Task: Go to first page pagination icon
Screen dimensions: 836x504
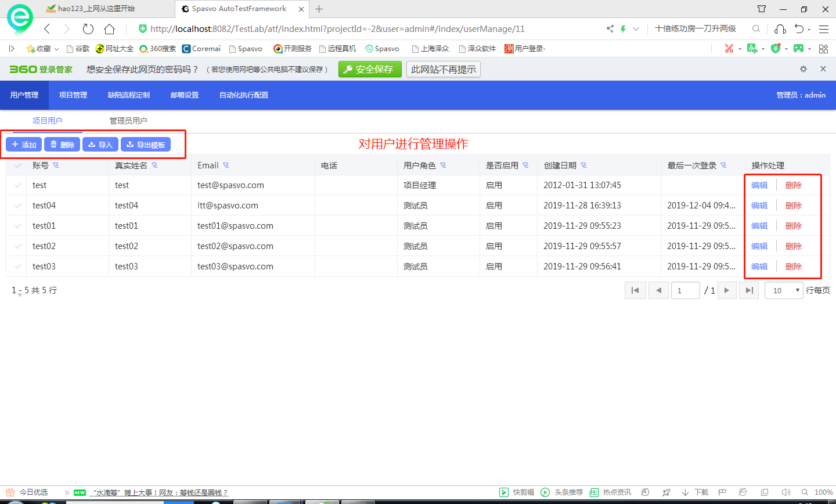Action: 635,290
